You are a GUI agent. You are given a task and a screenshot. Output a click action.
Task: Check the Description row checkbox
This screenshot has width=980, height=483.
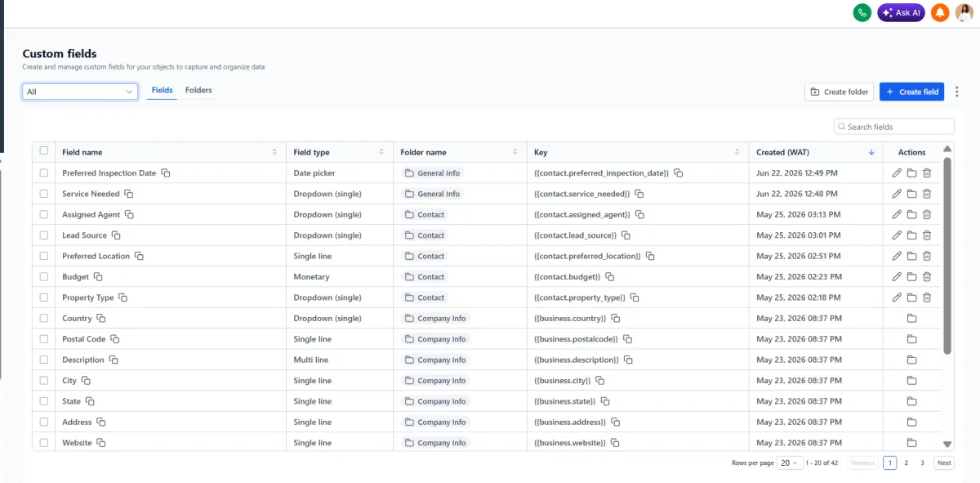[x=44, y=360]
